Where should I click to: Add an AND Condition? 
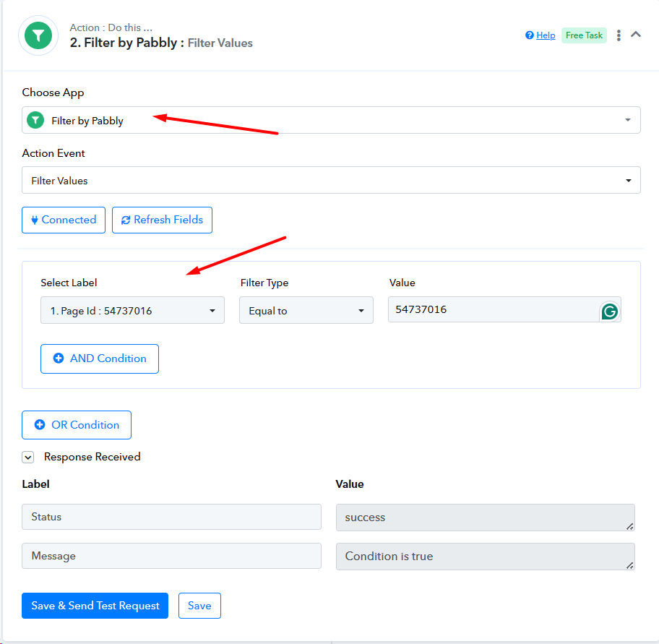click(x=100, y=359)
